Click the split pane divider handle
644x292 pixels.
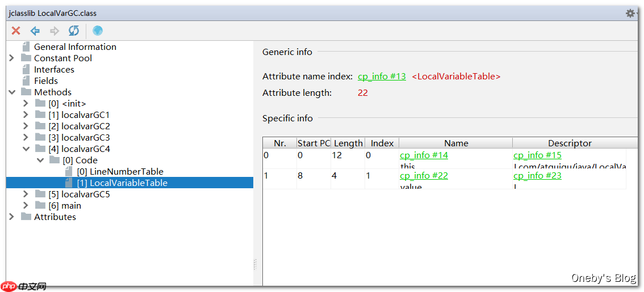click(x=255, y=264)
